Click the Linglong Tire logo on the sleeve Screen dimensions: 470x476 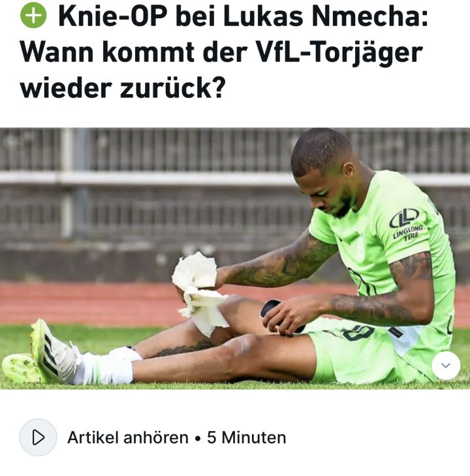tap(406, 224)
